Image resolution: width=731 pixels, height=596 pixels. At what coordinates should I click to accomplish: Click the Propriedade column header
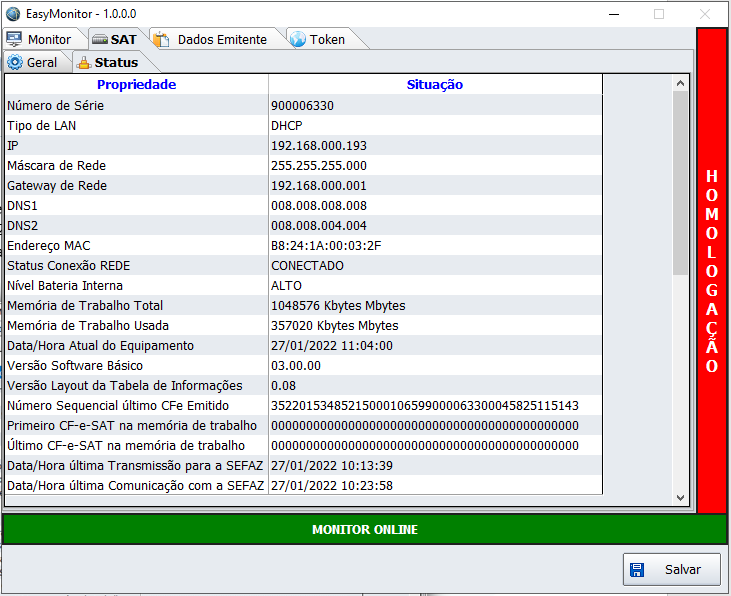(136, 85)
